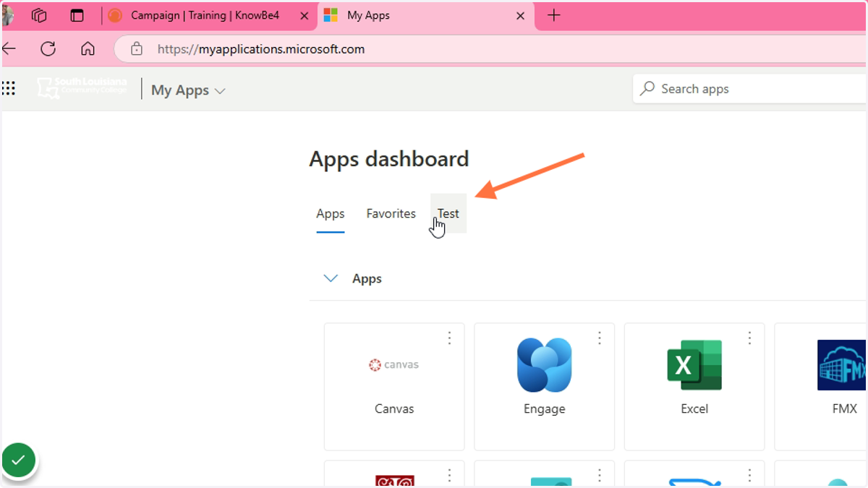Refresh the page

48,49
